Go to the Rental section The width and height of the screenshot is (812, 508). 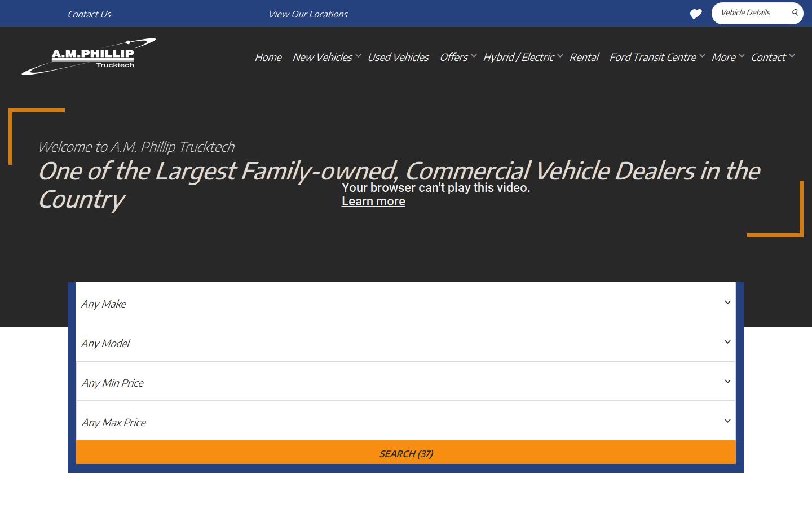584,57
